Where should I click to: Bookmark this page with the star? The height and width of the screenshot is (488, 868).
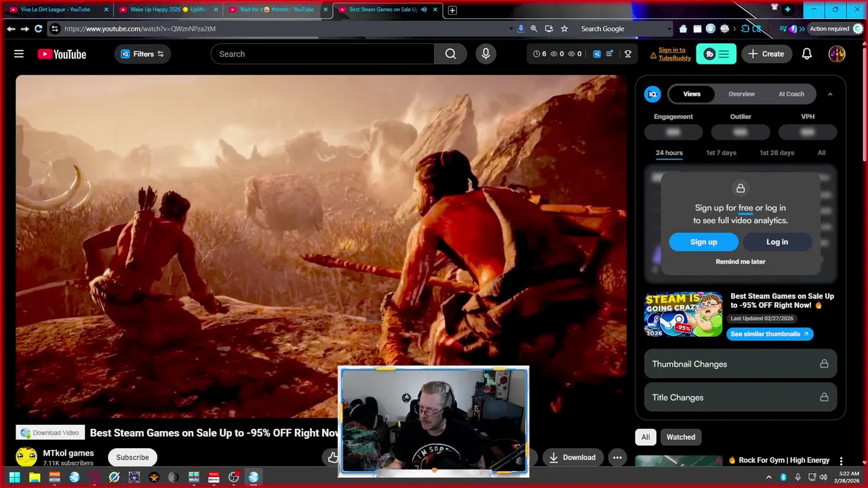coord(564,28)
